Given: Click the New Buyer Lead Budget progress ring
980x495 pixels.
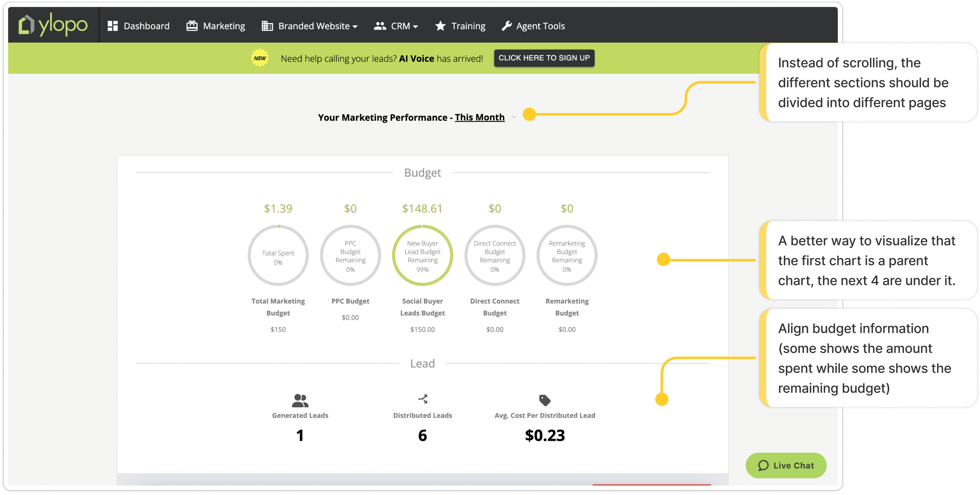Looking at the screenshot, I should (x=422, y=255).
